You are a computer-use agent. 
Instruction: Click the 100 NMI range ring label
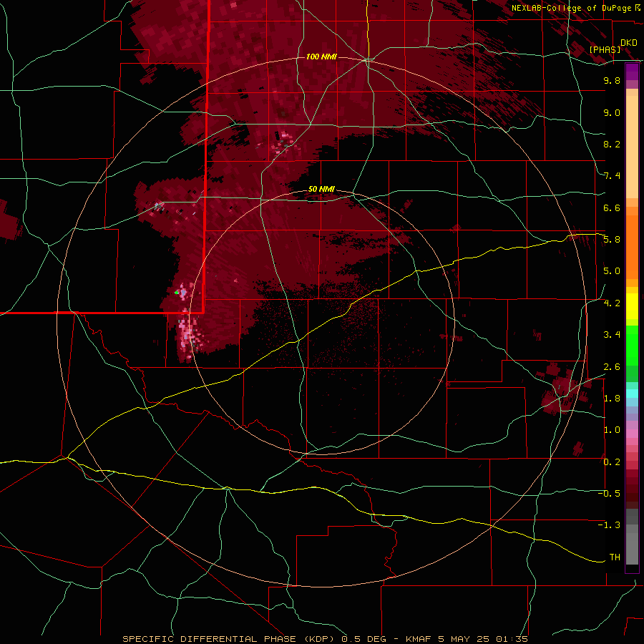pos(321,57)
